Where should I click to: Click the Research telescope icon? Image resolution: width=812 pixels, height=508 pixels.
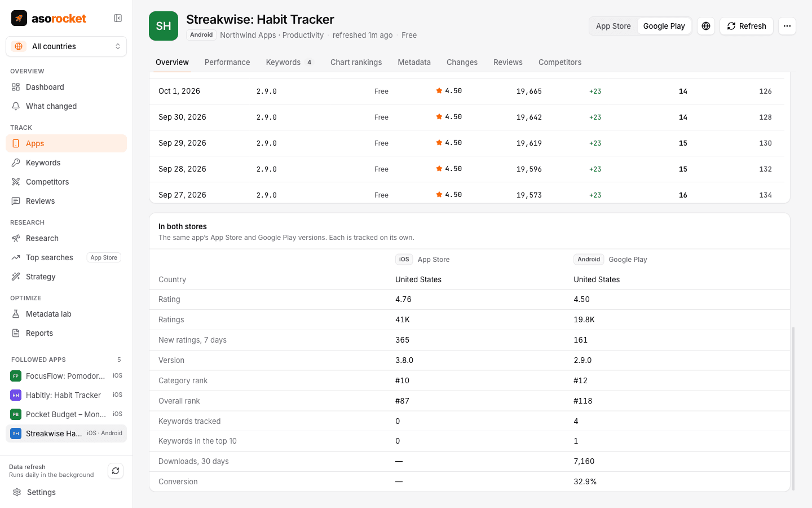click(x=16, y=238)
